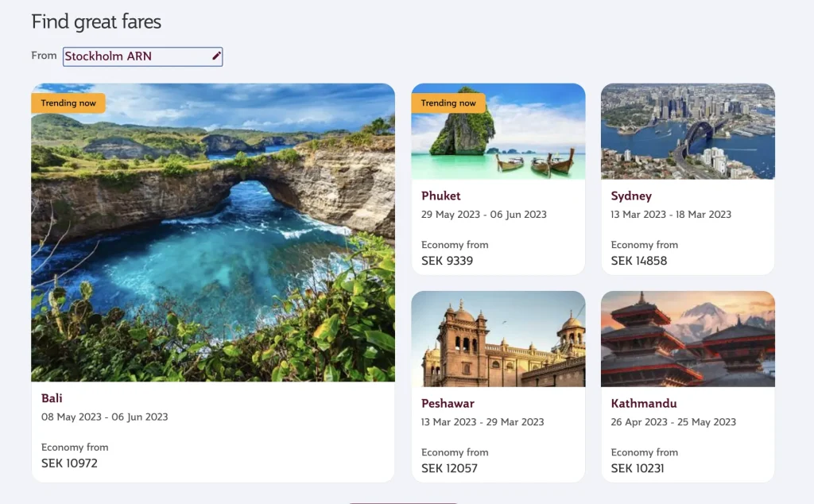This screenshot has height=504, width=814.
Task: Click the Bali fare SEK 10972
Action: coord(69,463)
